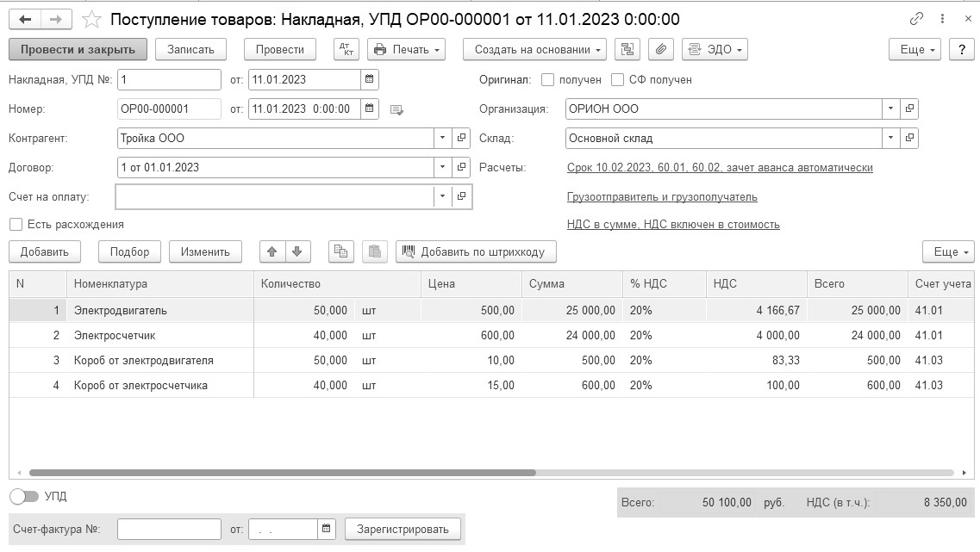Enable Есть расхождения checkbox
Viewport: 980px width, 552px height.
point(16,224)
